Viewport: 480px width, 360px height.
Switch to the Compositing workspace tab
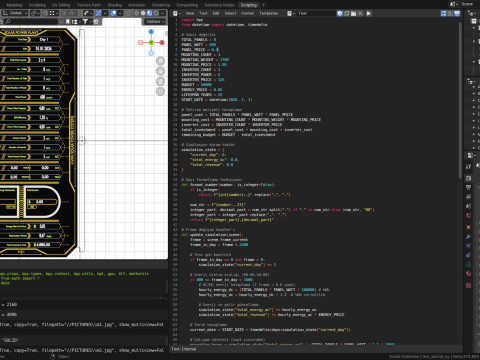[187, 5]
